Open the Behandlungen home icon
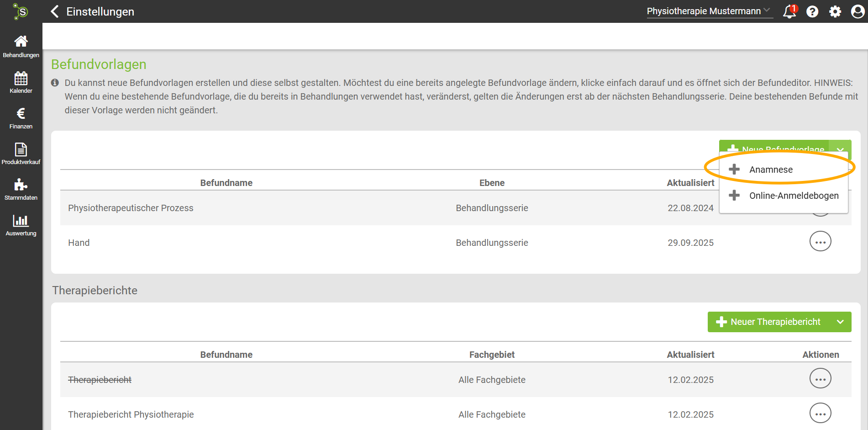This screenshot has width=868, height=430. pos(21,42)
